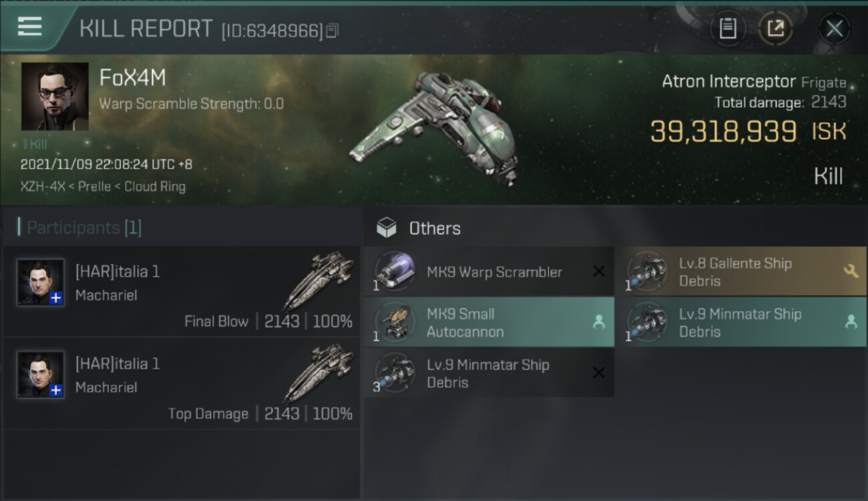The image size is (868, 501).
Task: Copy the kill report ID icon
Action: tap(332, 30)
